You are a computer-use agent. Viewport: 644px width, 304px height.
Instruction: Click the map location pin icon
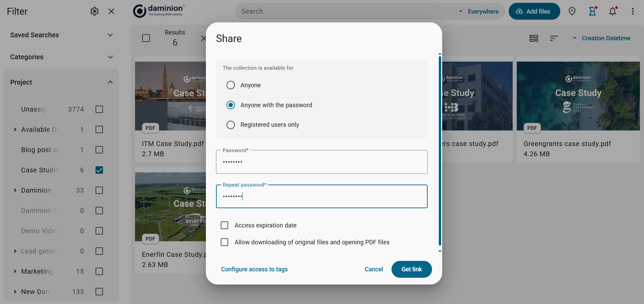tap(572, 11)
